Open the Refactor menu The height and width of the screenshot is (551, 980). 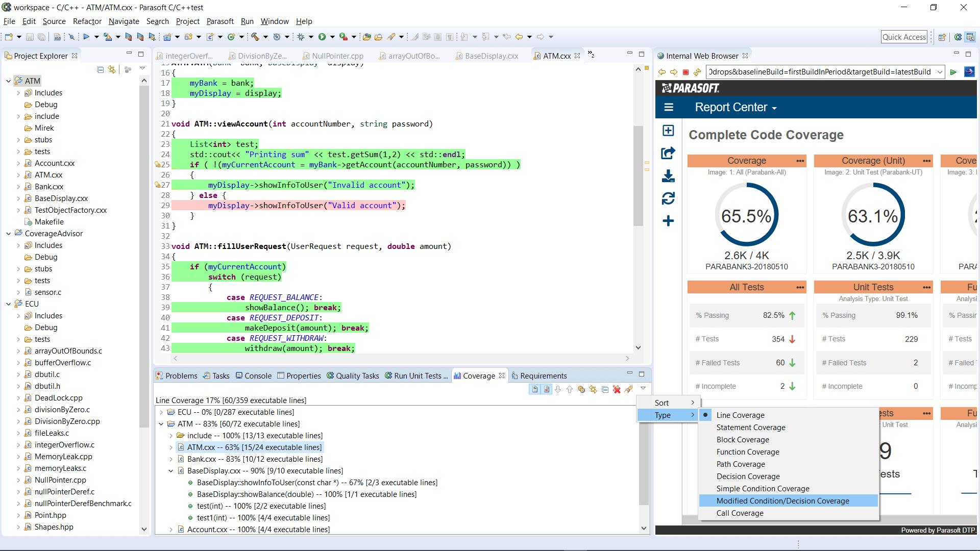point(87,21)
